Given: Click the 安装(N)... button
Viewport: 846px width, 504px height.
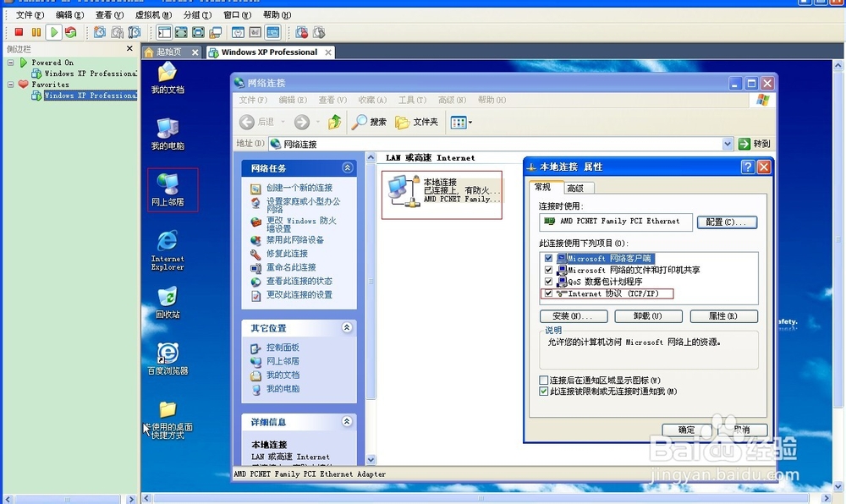Looking at the screenshot, I should tap(574, 316).
